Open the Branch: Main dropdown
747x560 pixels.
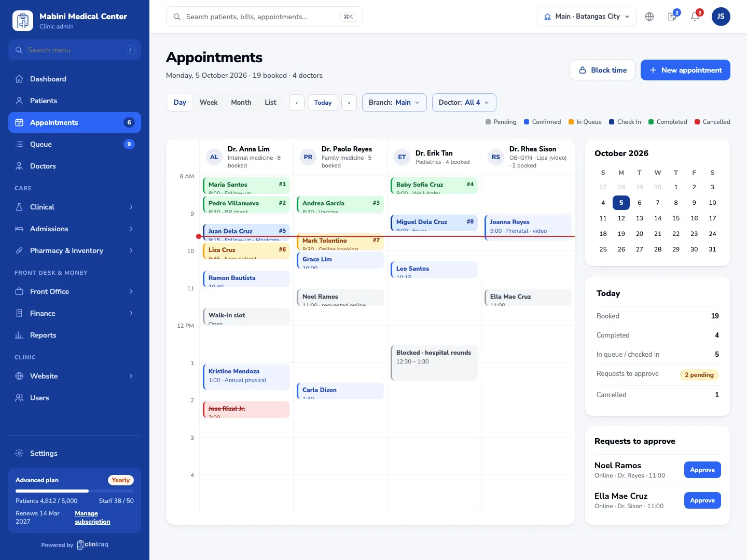pyautogui.click(x=394, y=103)
